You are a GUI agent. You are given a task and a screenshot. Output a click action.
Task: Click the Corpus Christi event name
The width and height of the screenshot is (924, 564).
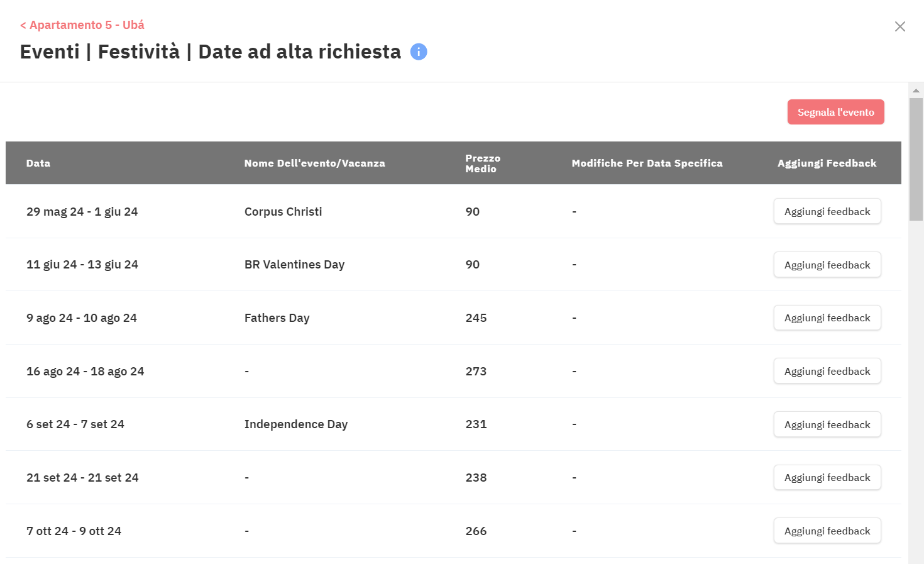point(283,212)
